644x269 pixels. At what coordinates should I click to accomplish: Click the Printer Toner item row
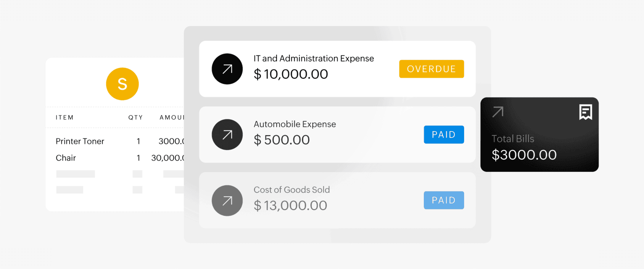point(80,141)
